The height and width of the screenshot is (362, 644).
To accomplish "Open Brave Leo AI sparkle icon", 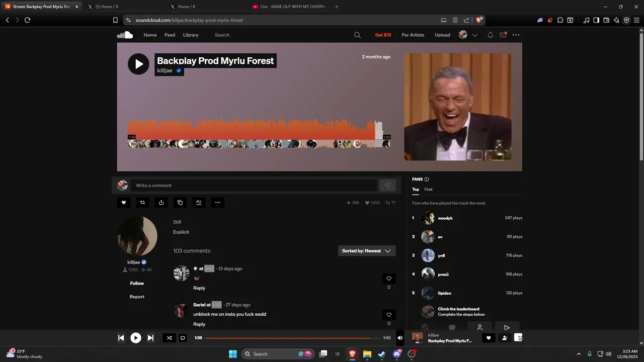I will (616, 20).
